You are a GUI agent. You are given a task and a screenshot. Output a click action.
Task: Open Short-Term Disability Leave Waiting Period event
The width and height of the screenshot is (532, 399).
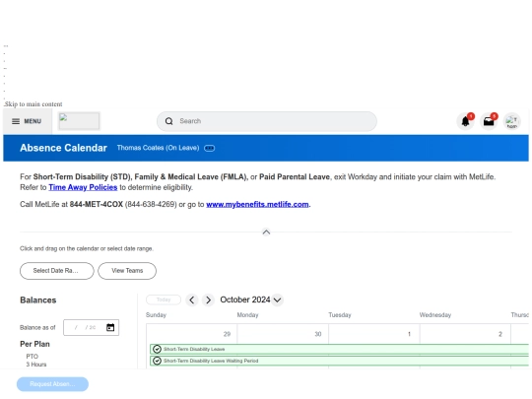pos(339,361)
